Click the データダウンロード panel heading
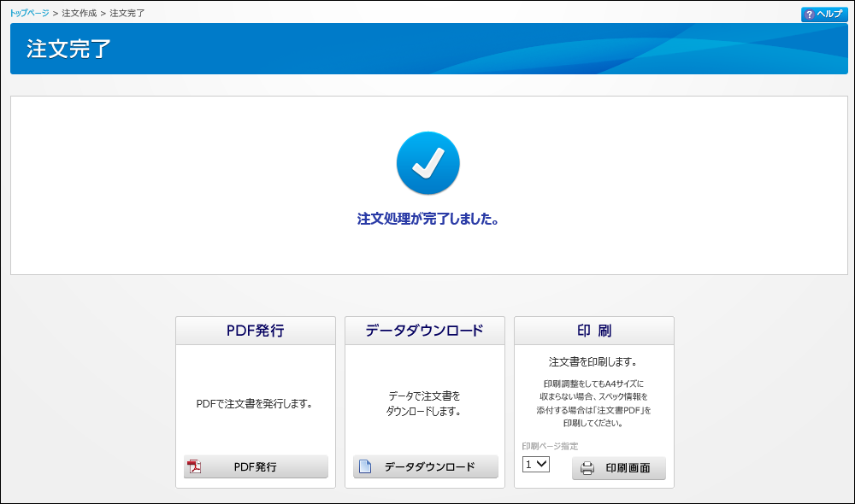This screenshot has width=855, height=504. pos(424,331)
